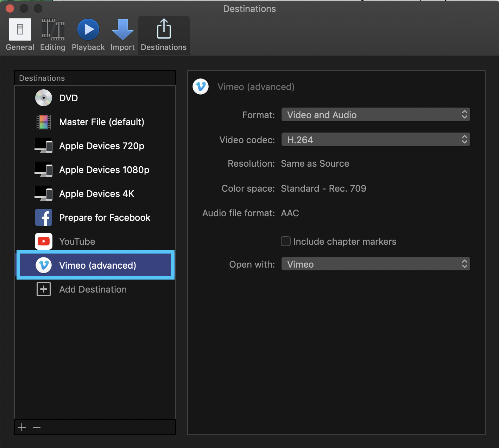
Task: Select Vimeo (advanced) destination
Action: tap(97, 265)
